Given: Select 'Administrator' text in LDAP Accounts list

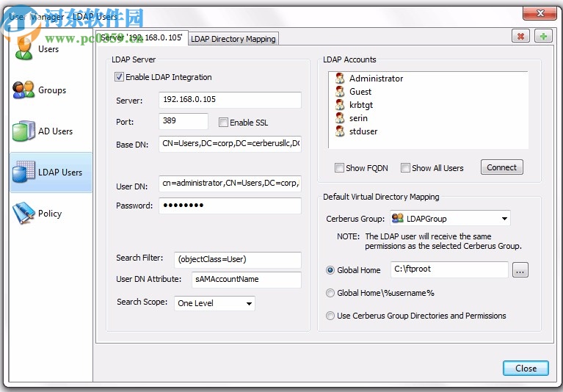Looking at the screenshot, I should pyautogui.click(x=376, y=79).
